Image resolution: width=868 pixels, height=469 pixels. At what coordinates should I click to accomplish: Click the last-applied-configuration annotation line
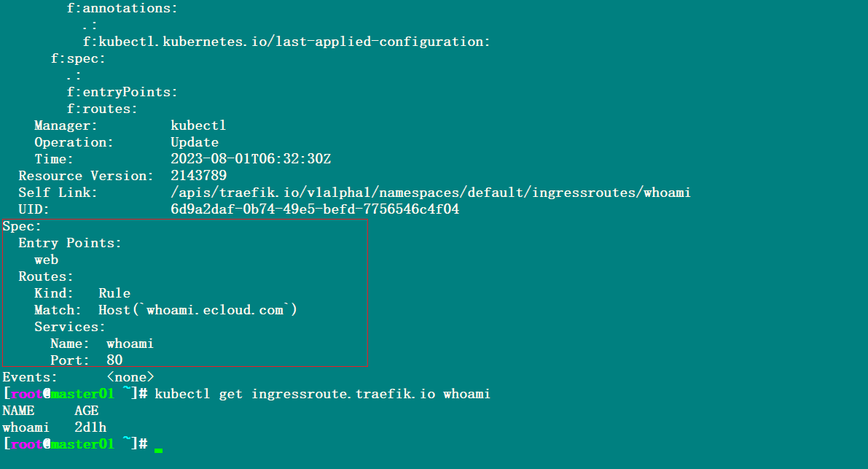[x=286, y=42]
